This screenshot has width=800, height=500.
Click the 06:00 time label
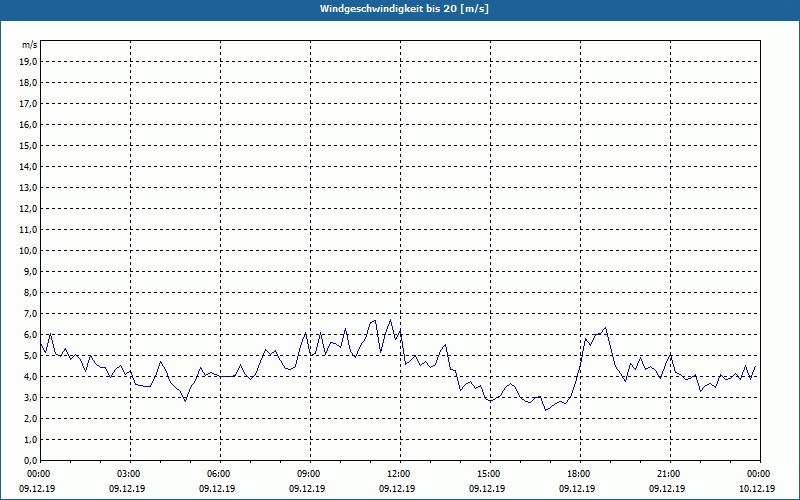click(220, 474)
